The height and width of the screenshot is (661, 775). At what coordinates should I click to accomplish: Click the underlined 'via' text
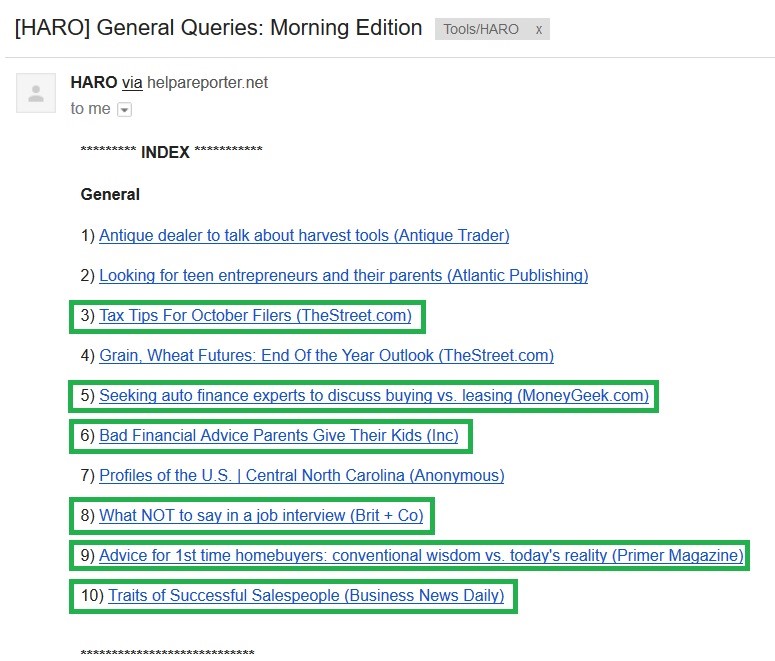coord(132,83)
